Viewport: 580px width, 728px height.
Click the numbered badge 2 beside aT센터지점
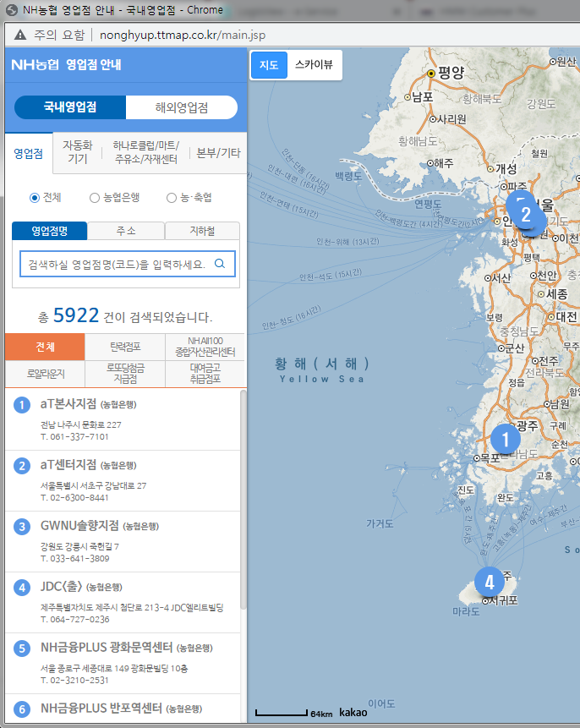pos(22,466)
